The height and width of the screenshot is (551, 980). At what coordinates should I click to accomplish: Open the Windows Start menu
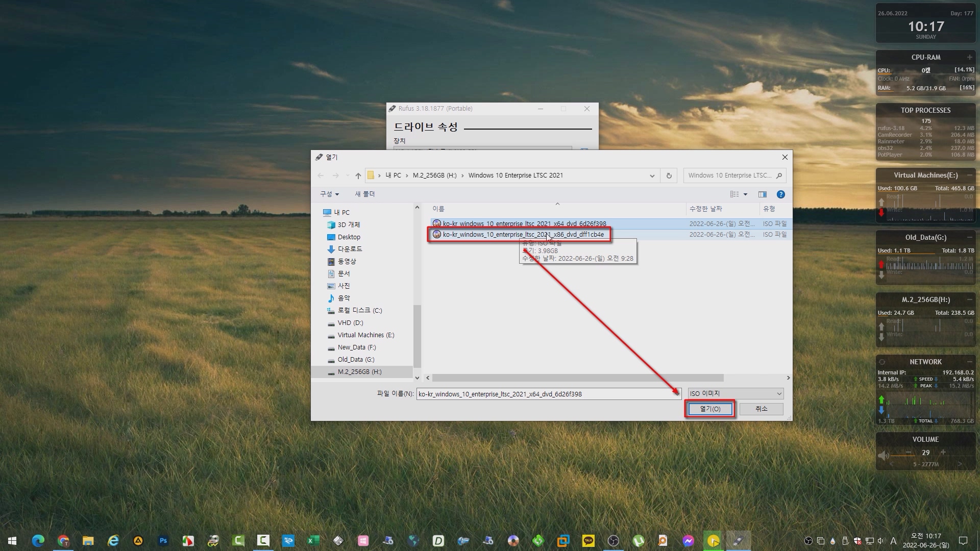pyautogui.click(x=13, y=541)
